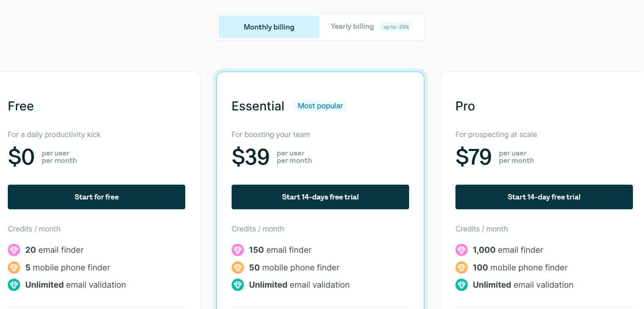Click the Start for free button

(96, 197)
